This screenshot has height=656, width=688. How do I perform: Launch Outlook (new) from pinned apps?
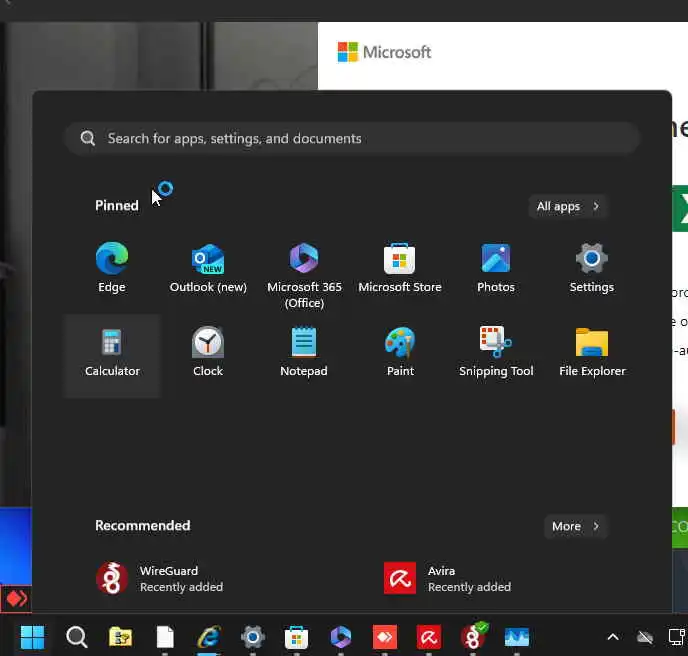pos(208,268)
